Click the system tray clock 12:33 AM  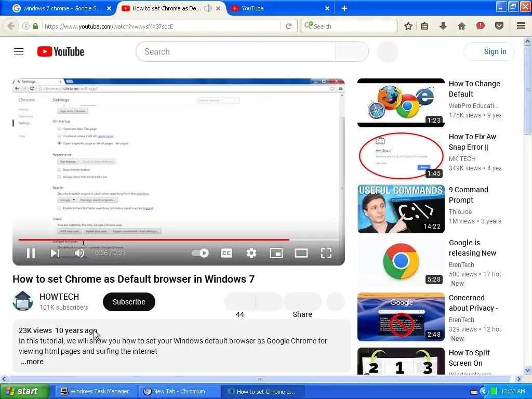coord(513,391)
